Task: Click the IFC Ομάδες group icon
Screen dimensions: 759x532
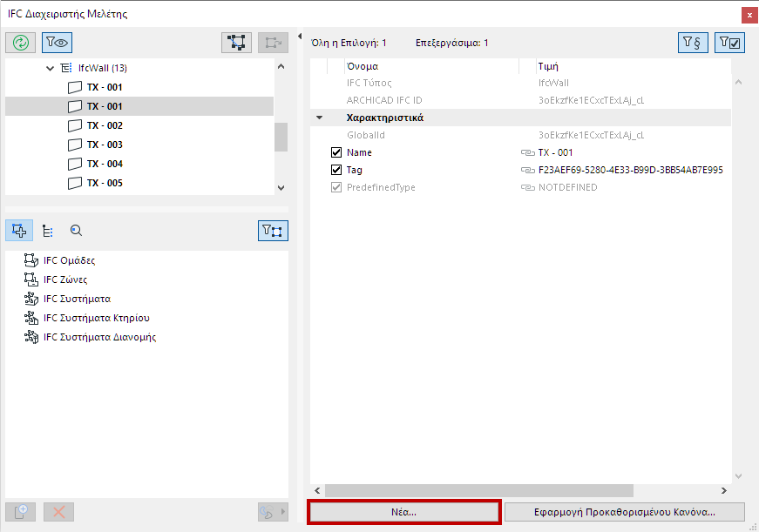Action: (x=31, y=260)
